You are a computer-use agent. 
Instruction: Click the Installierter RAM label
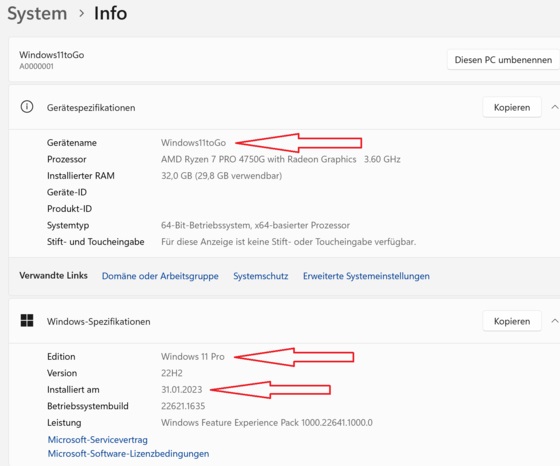coord(81,176)
